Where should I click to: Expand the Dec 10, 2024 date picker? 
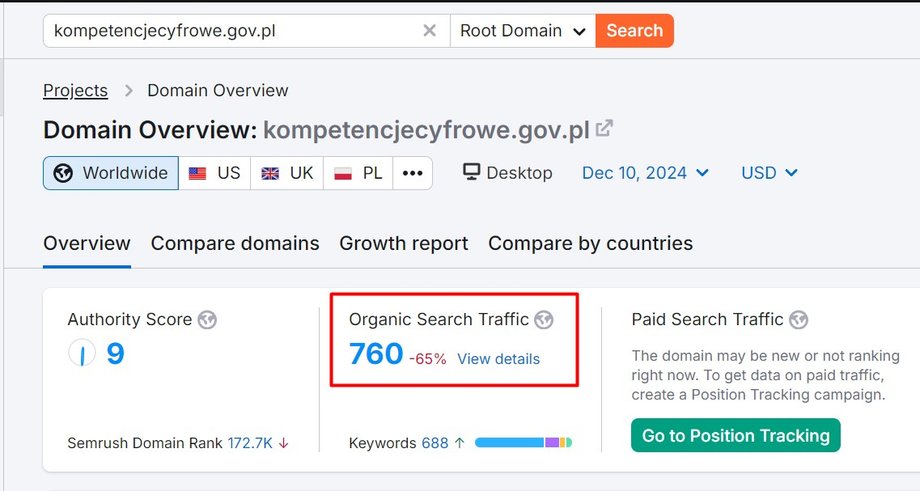pos(645,173)
